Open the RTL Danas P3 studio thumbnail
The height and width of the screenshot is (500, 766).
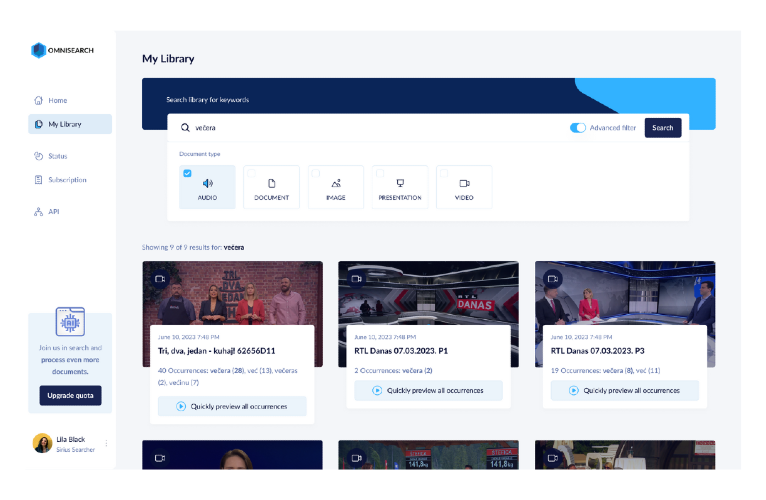point(625,293)
